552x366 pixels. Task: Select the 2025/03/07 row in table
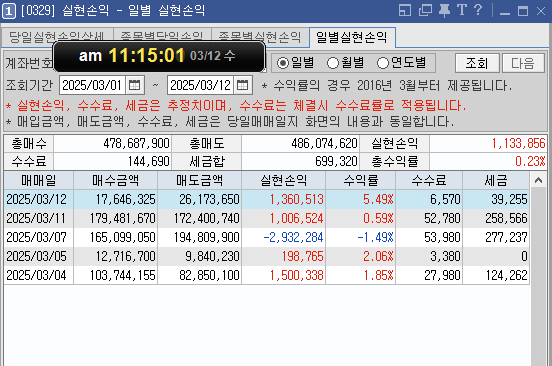click(266, 237)
